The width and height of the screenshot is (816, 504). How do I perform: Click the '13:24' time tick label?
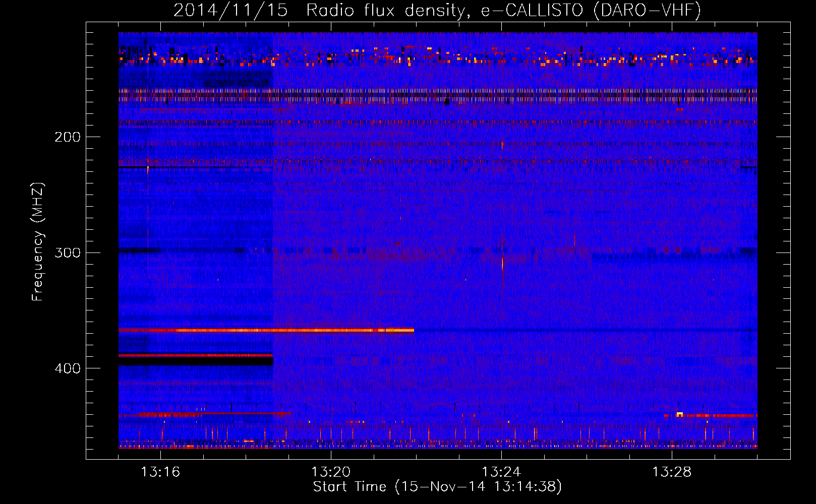(501, 472)
